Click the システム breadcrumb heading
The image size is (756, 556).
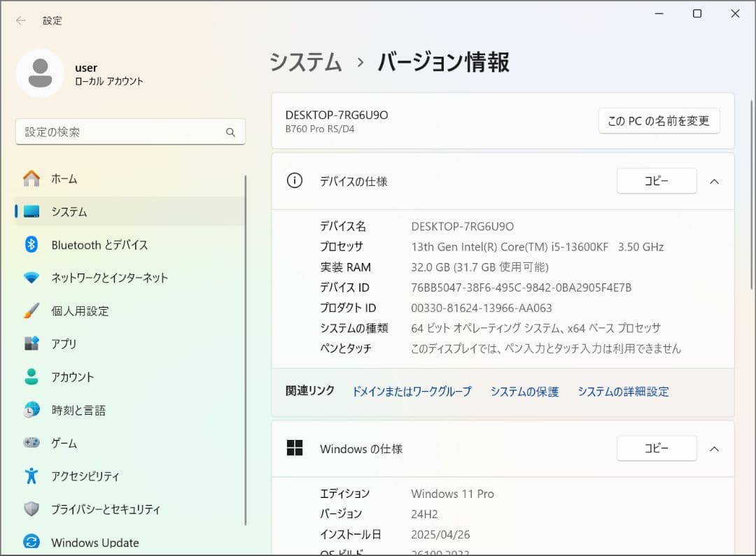304,63
